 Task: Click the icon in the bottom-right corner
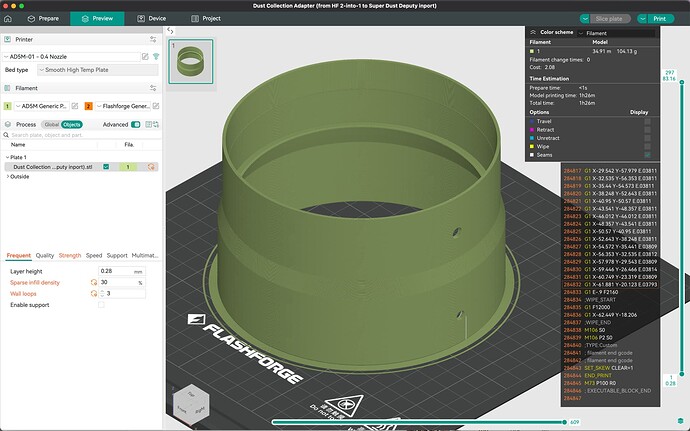tap(681, 421)
